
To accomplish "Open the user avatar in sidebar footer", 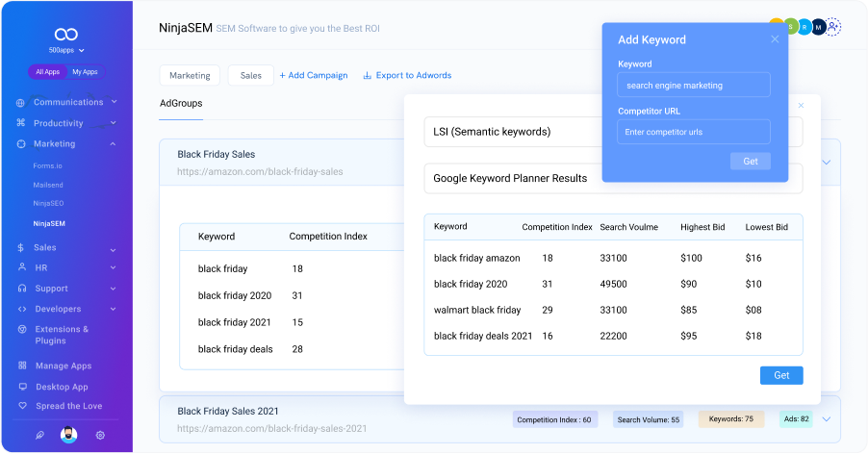I will click(x=68, y=435).
